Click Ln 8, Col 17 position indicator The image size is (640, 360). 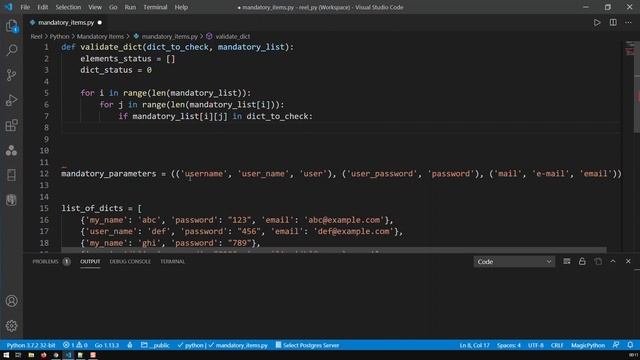[x=474, y=345]
